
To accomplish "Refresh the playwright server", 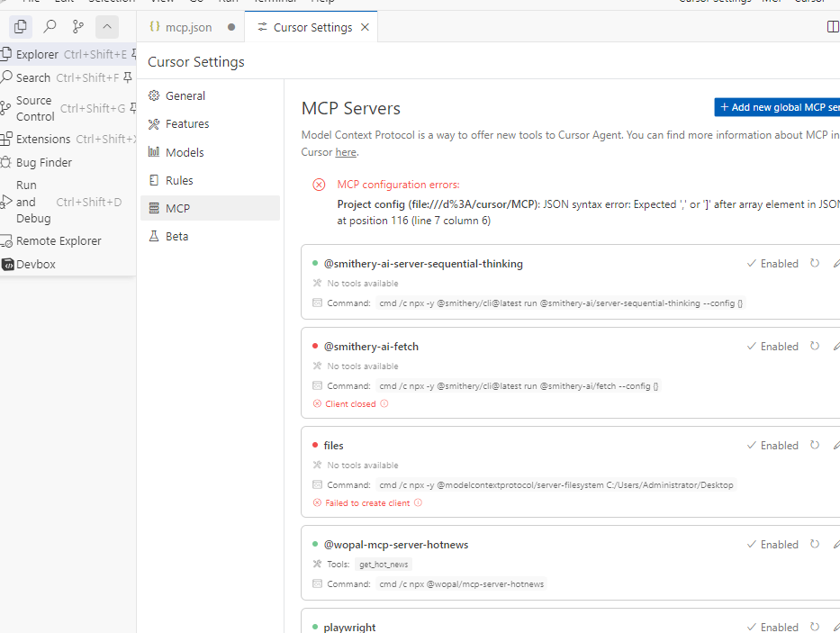I will (815, 627).
